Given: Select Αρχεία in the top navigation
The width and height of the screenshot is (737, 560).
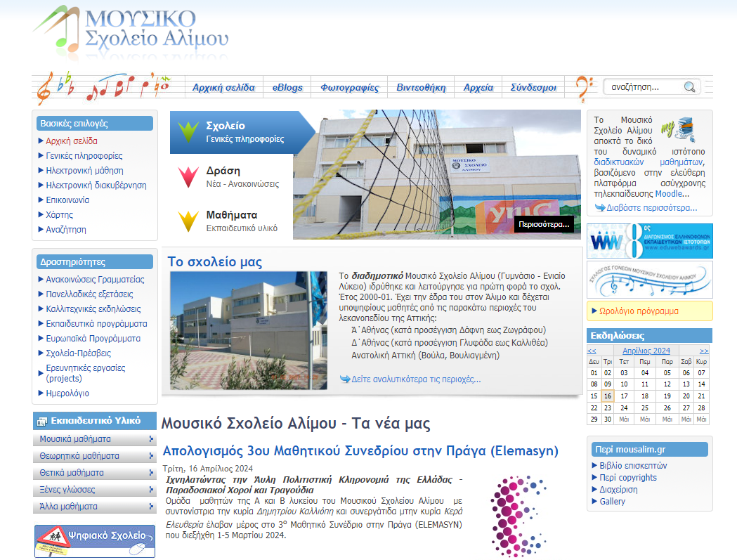Looking at the screenshot, I should click(x=478, y=87).
